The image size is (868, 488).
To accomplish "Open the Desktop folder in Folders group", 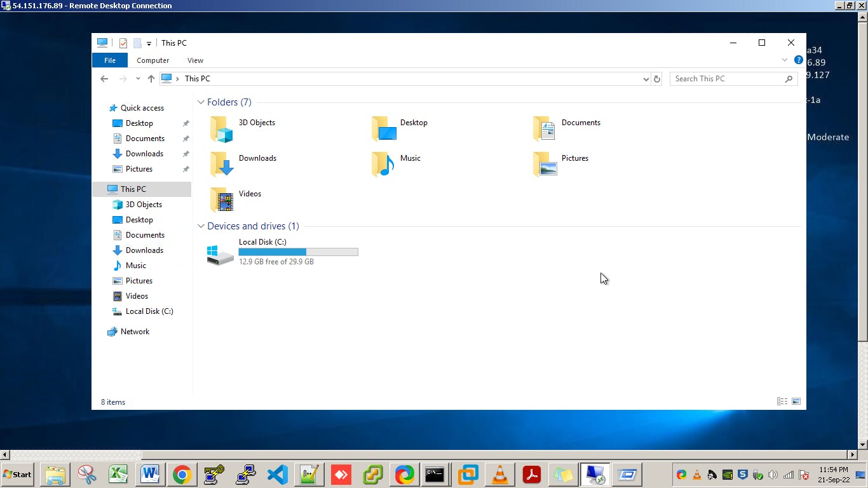I will point(384,130).
